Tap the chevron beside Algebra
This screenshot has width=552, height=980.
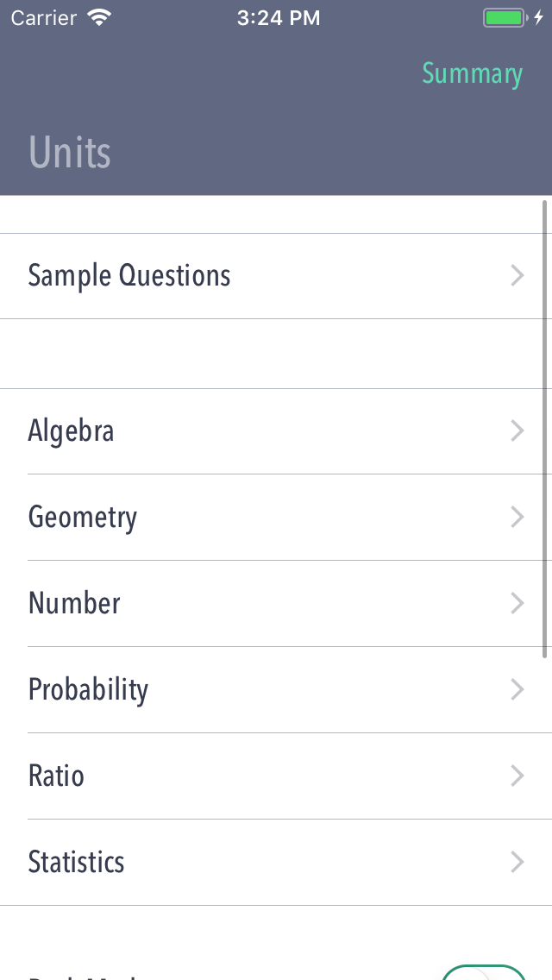(517, 430)
